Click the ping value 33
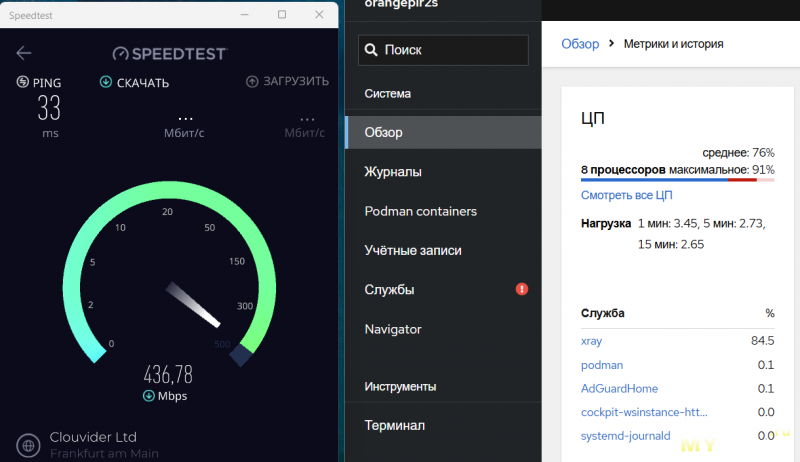The width and height of the screenshot is (800, 462). [49, 108]
